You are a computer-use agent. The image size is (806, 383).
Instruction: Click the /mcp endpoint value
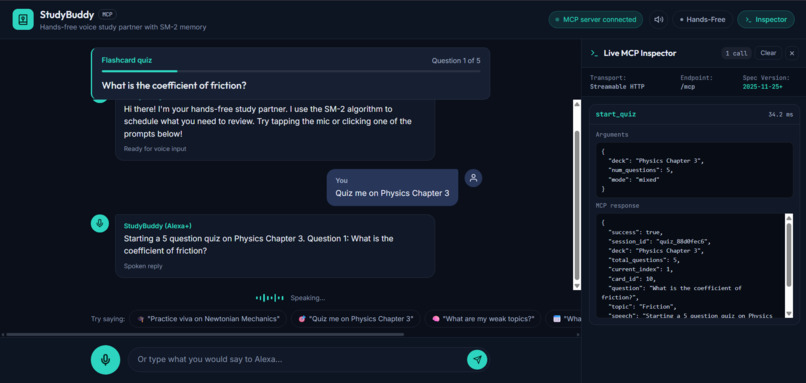(x=688, y=87)
